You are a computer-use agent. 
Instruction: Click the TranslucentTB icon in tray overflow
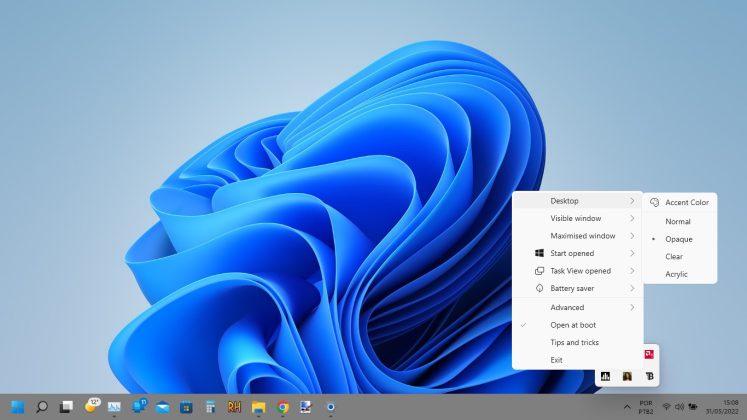click(649, 377)
